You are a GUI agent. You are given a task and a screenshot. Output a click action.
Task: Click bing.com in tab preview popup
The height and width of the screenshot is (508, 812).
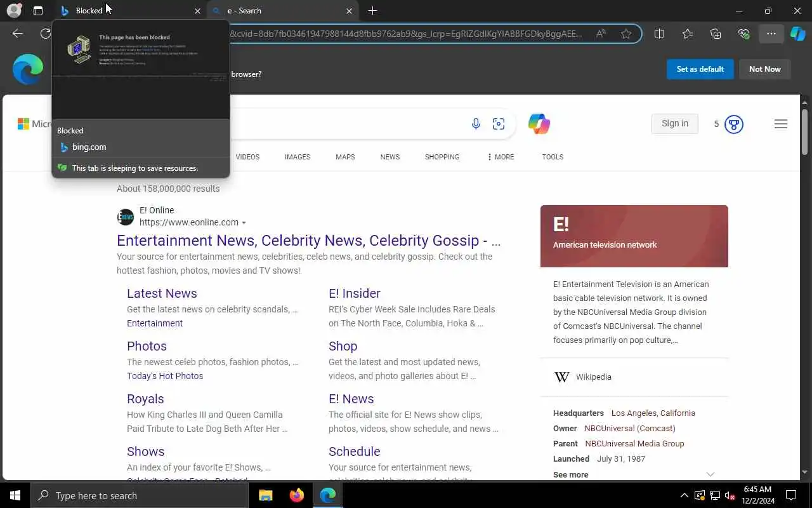(x=89, y=147)
